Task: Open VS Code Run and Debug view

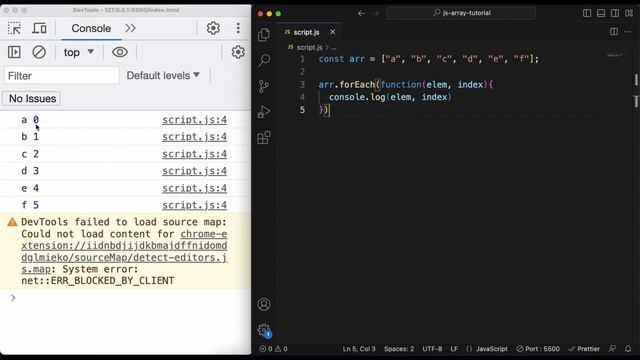Action: (x=264, y=112)
